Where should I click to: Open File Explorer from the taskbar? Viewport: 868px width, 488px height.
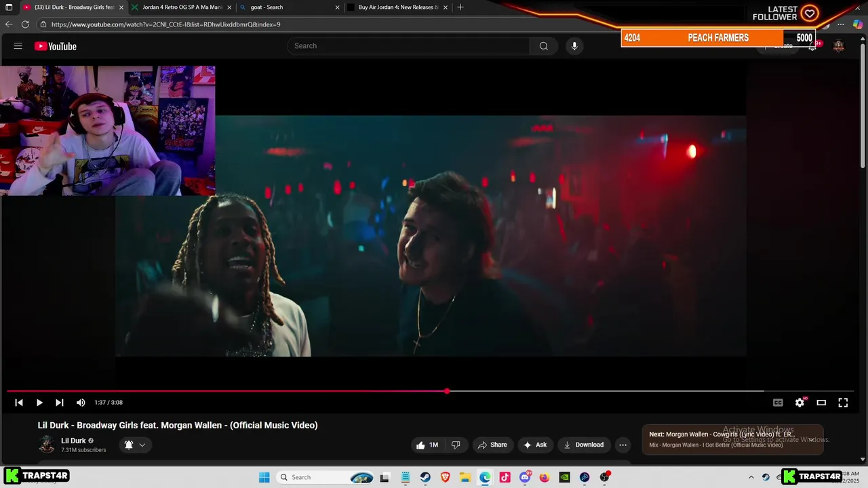coord(465,477)
